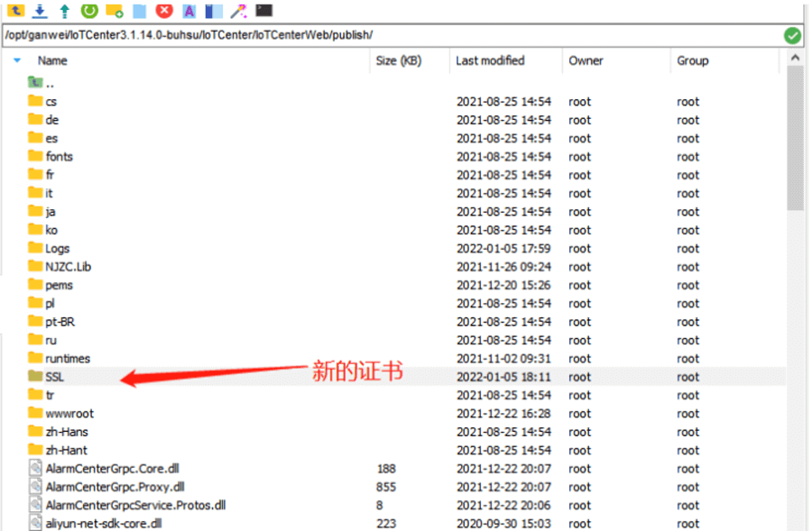Screen dimensions: 812x531
Task: Select the ja folder
Action: 51,212
